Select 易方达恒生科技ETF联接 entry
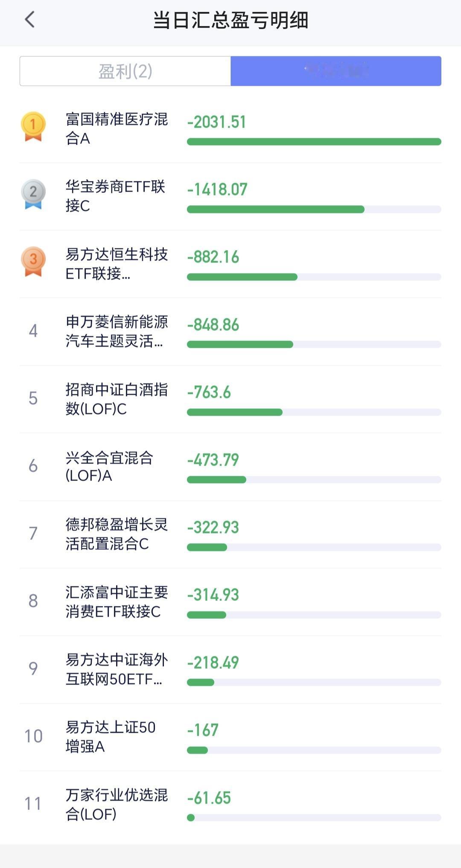461x868 pixels. click(230, 264)
